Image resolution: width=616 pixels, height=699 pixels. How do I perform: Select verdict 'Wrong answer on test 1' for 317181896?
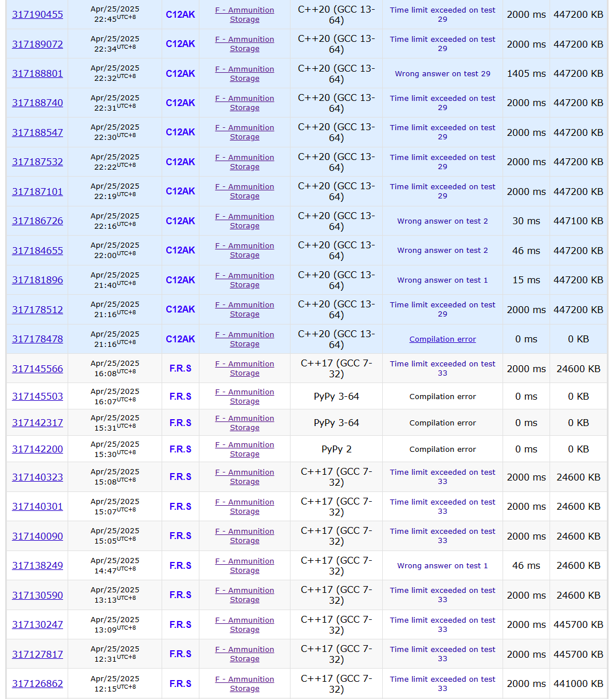click(442, 280)
